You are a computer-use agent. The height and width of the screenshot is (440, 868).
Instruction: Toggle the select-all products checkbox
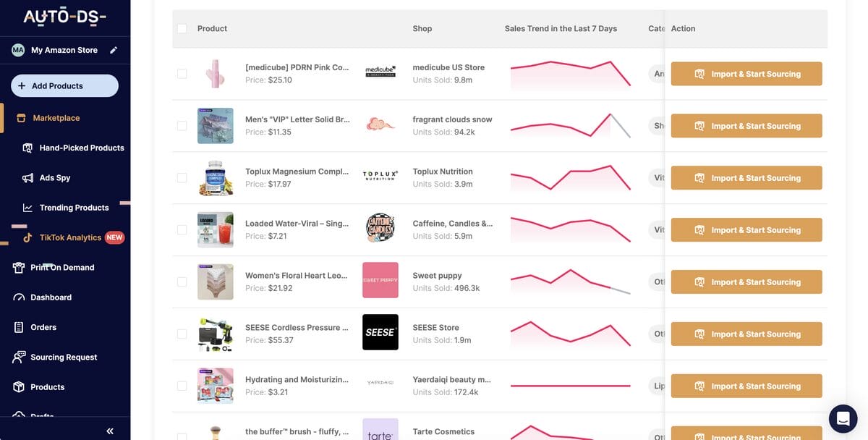(182, 28)
